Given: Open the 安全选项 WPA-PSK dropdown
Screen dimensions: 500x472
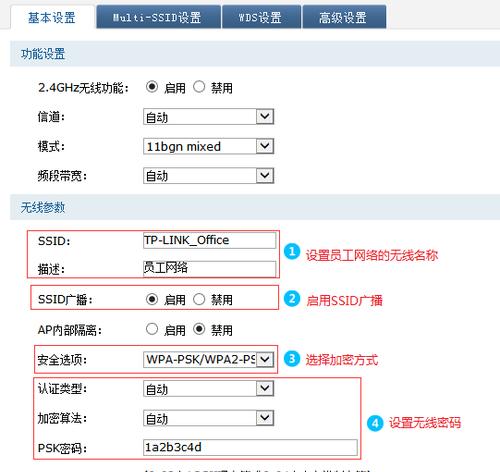Looking at the screenshot, I should tap(209, 359).
